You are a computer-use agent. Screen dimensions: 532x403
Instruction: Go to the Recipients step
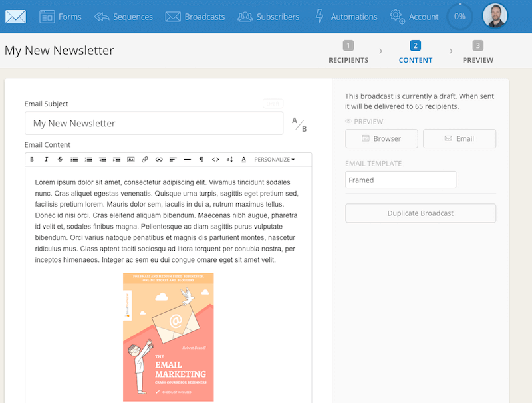tap(348, 53)
